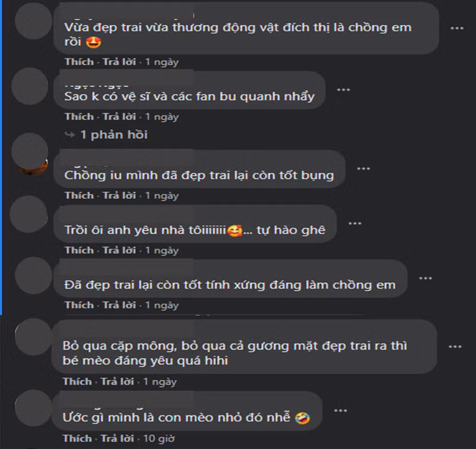Open profile avatar beside 'Chồng iu mình' comment
Image resolution: width=476 pixels, height=449 pixels.
30,154
